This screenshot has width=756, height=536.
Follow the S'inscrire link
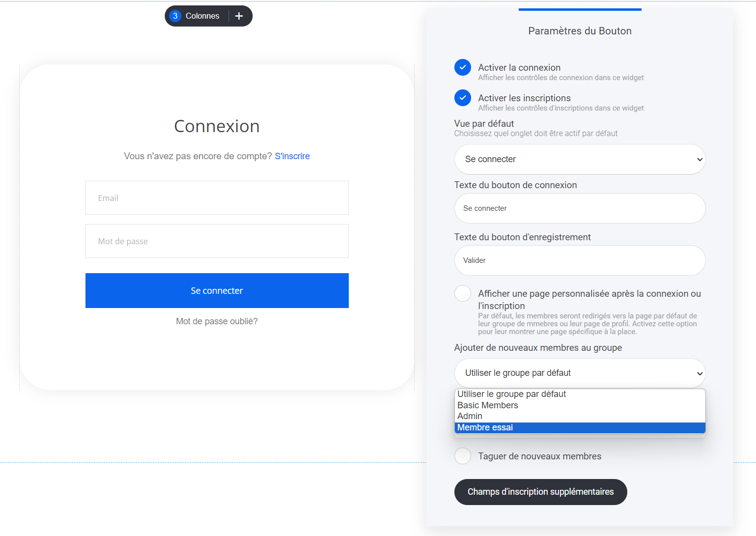(x=292, y=156)
